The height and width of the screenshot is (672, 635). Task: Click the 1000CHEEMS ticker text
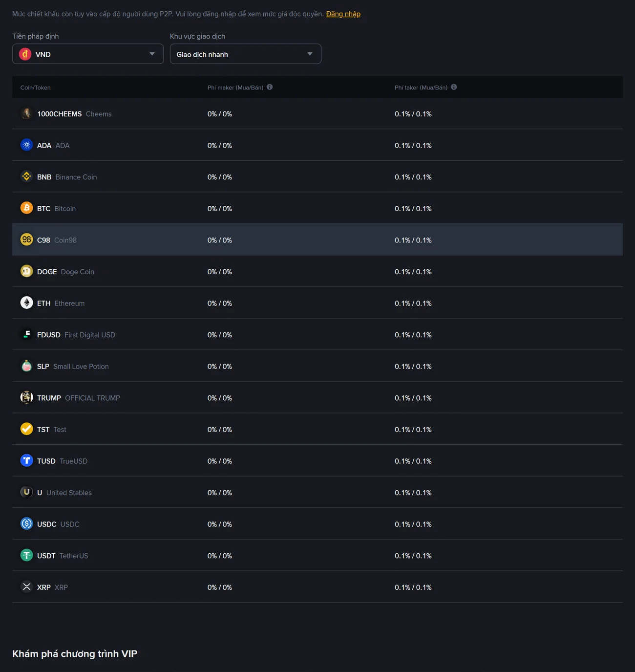60,114
